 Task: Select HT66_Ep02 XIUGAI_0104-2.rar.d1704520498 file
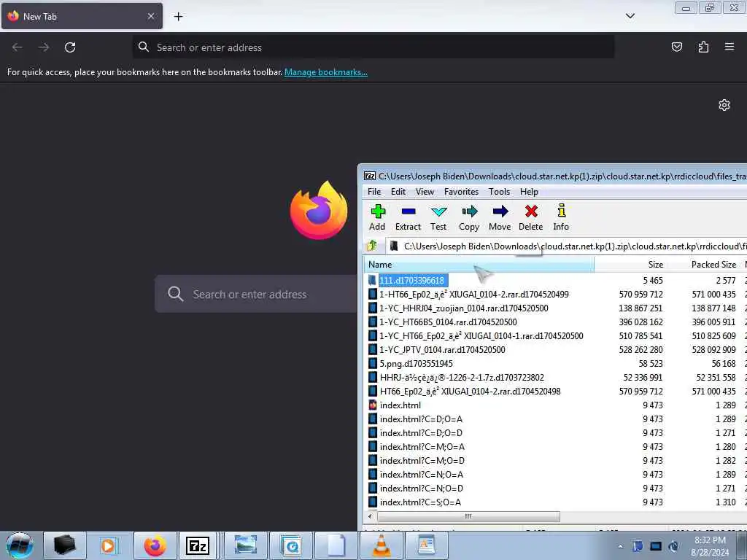click(471, 391)
